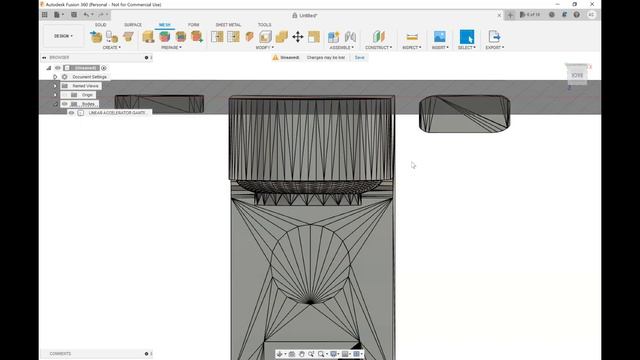Toggle visibility eye of the Unsaved root component
The height and width of the screenshot is (360, 640).
tap(58, 68)
